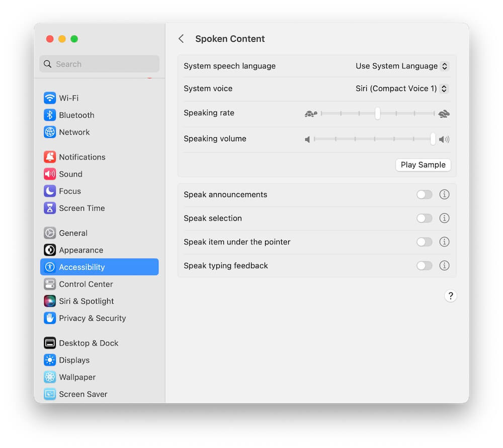Image resolution: width=503 pixels, height=448 pixels.
Task: Click the Screen Time hourglass icon
Action: click(50, 208)
